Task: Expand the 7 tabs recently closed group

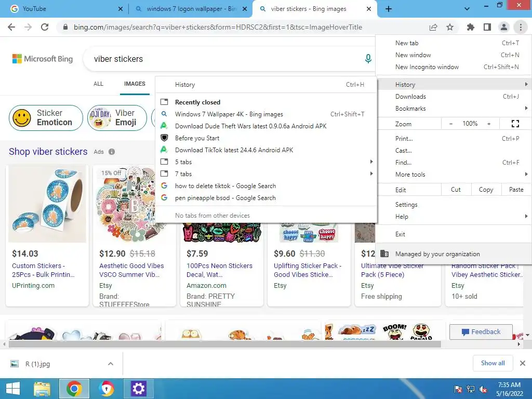Action: tap(266, 174)
